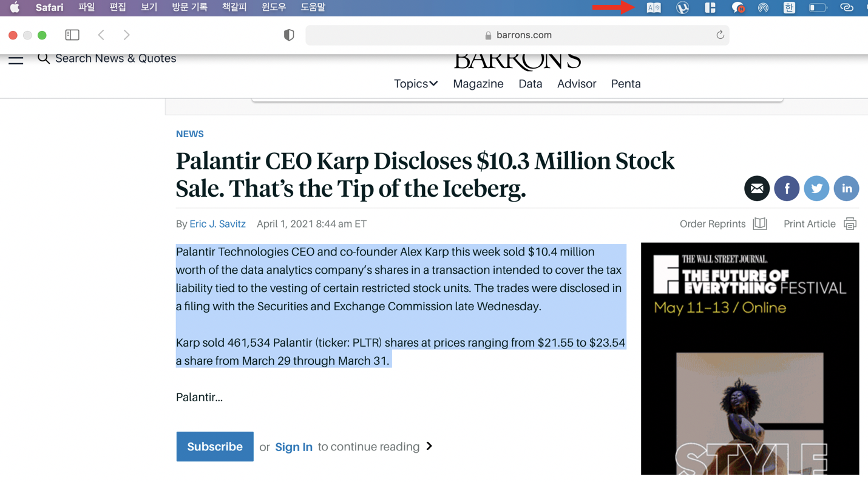This screenshot has width=868, height=482.
Task: Reload the current page
Action: click(x=720, y=35)
